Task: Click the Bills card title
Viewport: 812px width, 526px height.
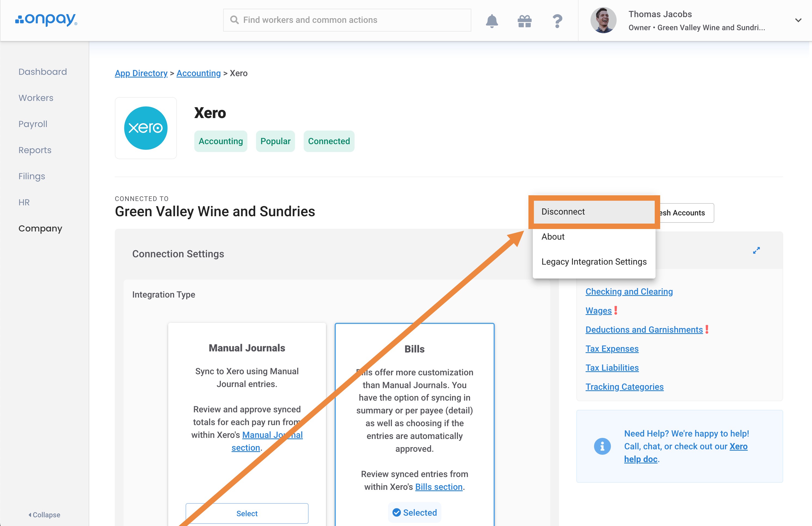Action: coord(414,349)
